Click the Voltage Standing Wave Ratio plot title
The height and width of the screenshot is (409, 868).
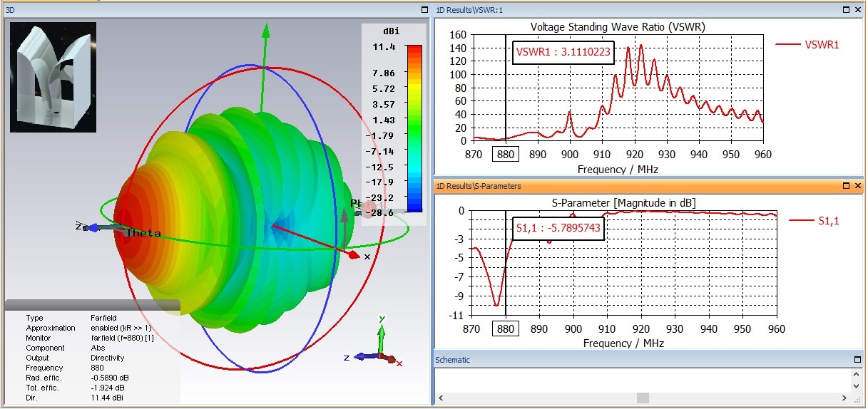(x=617, y=26)
